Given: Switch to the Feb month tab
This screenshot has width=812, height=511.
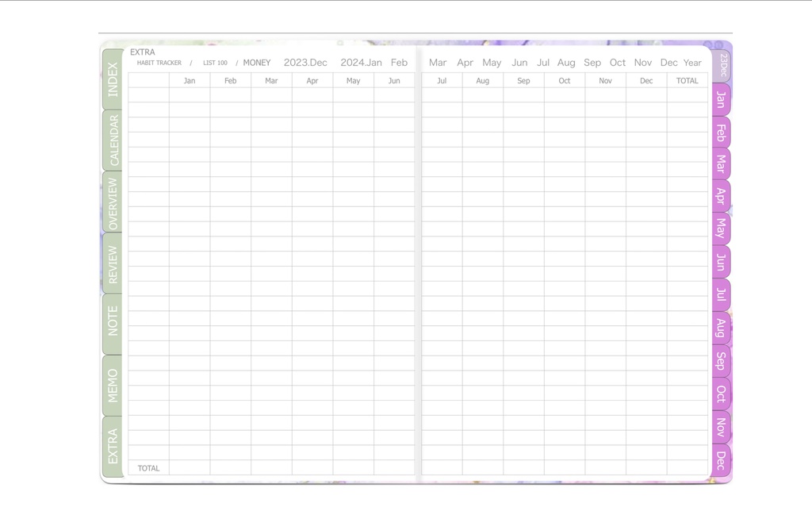Looking at the screenshot, I should (x=718, y=133).
